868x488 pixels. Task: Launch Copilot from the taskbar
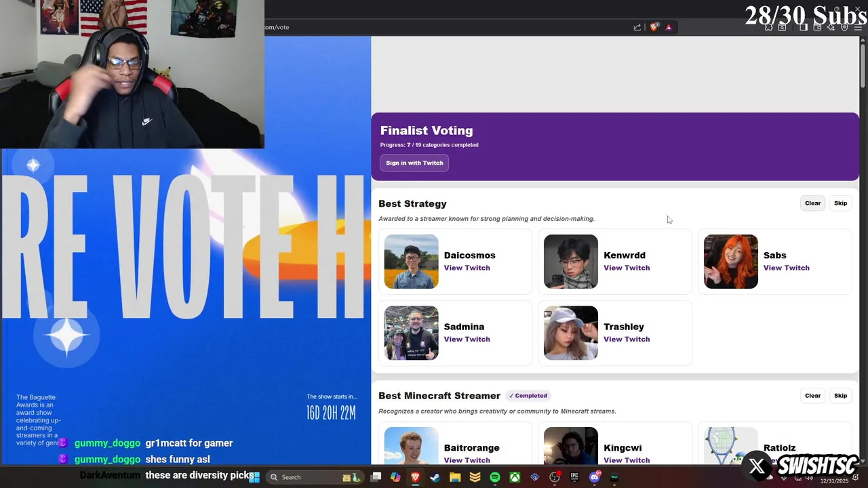click(395, 477)
